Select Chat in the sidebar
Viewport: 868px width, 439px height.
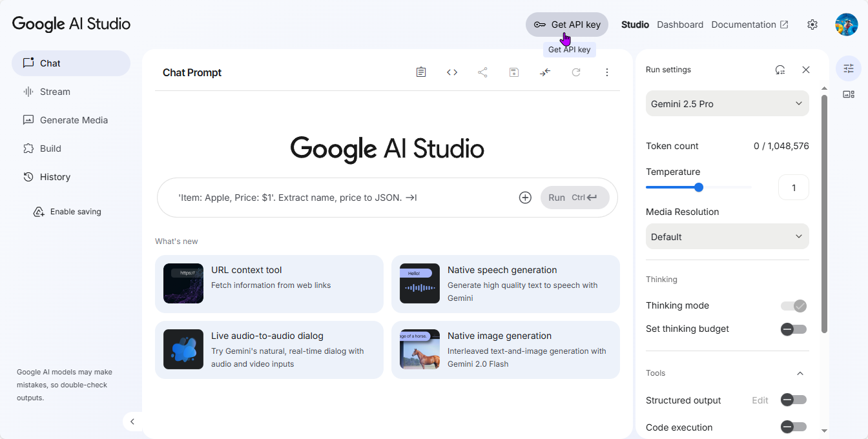coord(71,63)
